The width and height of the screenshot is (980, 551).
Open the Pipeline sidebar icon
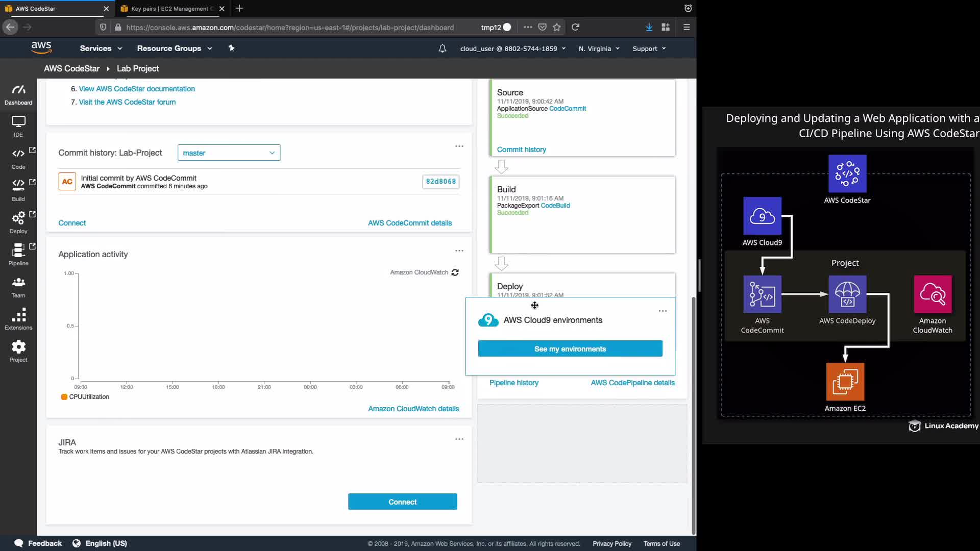coord(18,255)
